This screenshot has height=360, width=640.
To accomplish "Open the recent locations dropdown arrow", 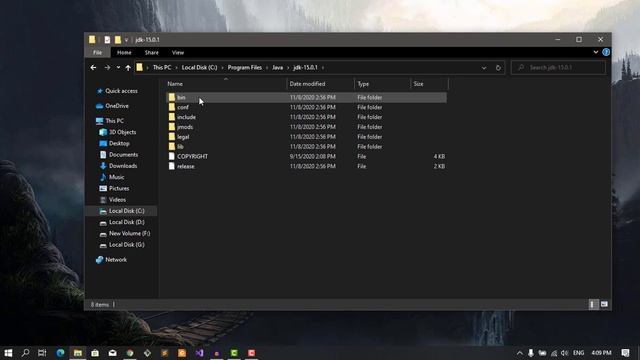I will (x=118, y=67).
